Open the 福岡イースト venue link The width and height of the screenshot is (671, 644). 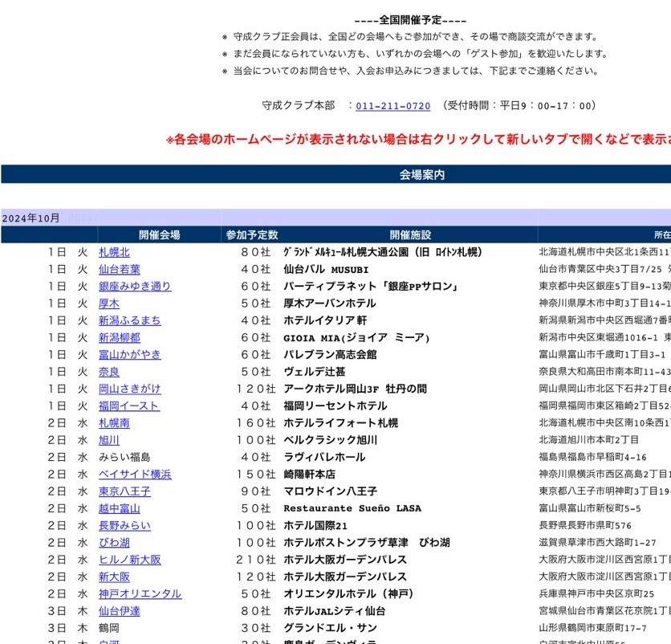129,406
